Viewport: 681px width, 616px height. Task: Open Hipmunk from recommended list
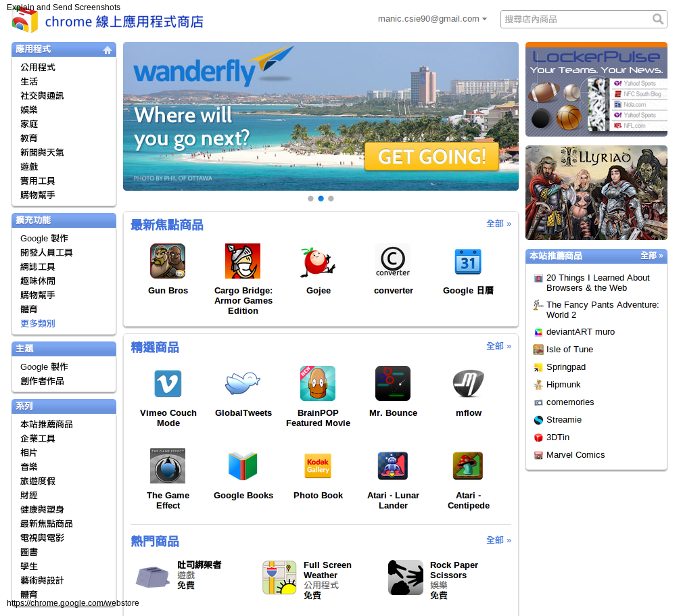tap(563, 385)
